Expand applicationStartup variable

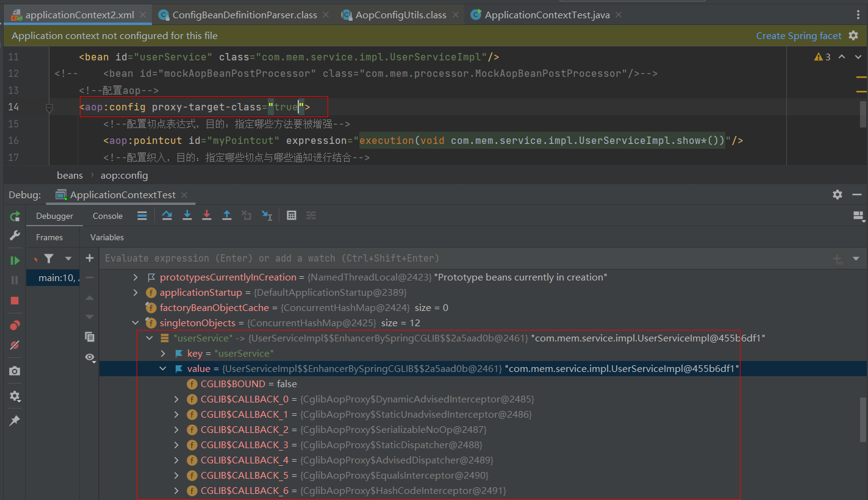[136, 292]
